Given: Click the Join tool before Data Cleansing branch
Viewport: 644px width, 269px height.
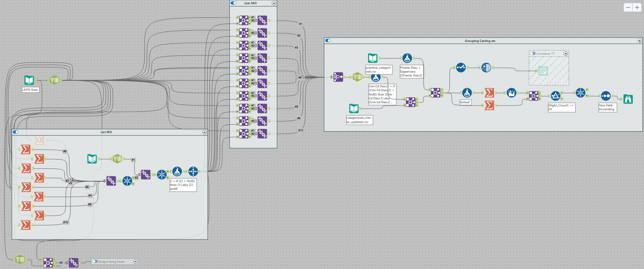Looking at the screenshot, I should click(x=436, y=93).
